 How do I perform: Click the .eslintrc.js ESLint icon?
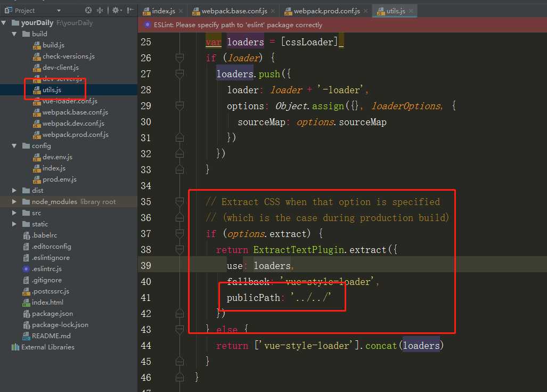click(26, 269)
